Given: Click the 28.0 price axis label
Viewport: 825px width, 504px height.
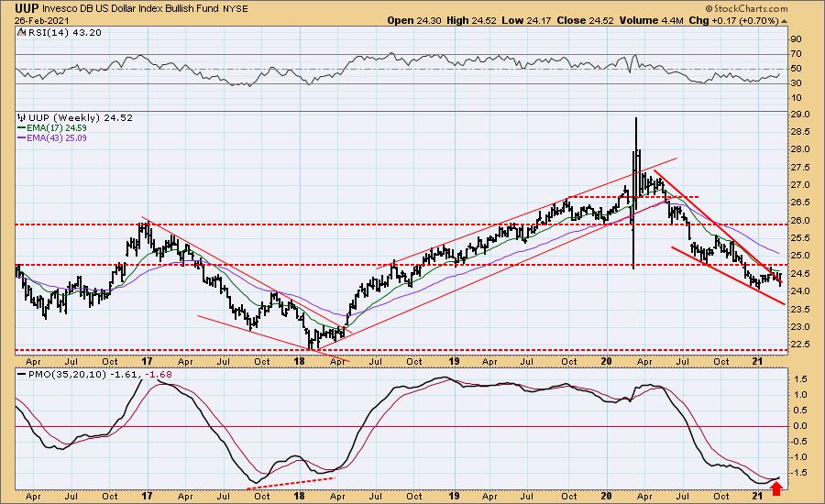Looking at the screenshot, I should (799, 149).
